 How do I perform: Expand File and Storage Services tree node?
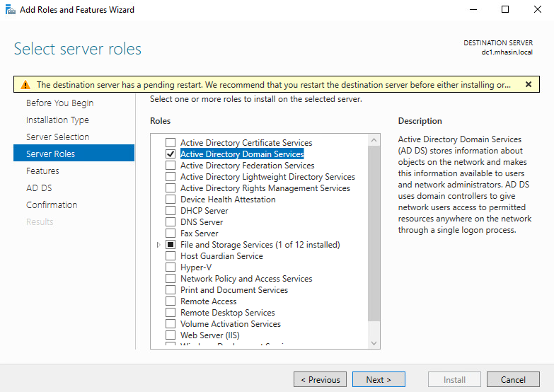click(158, 245)
